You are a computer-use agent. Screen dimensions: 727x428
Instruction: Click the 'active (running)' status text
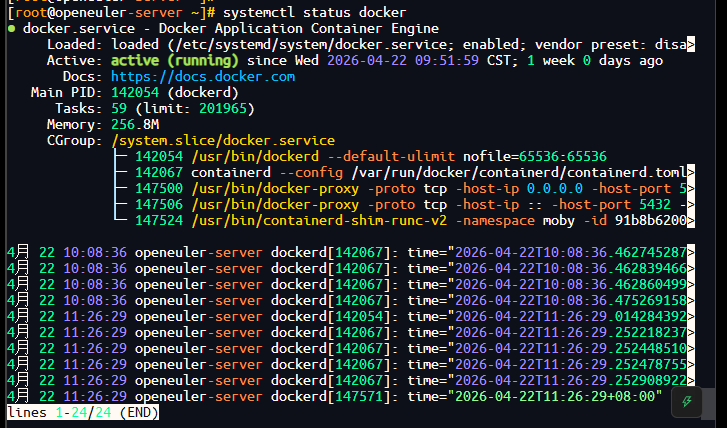point(175,61)
